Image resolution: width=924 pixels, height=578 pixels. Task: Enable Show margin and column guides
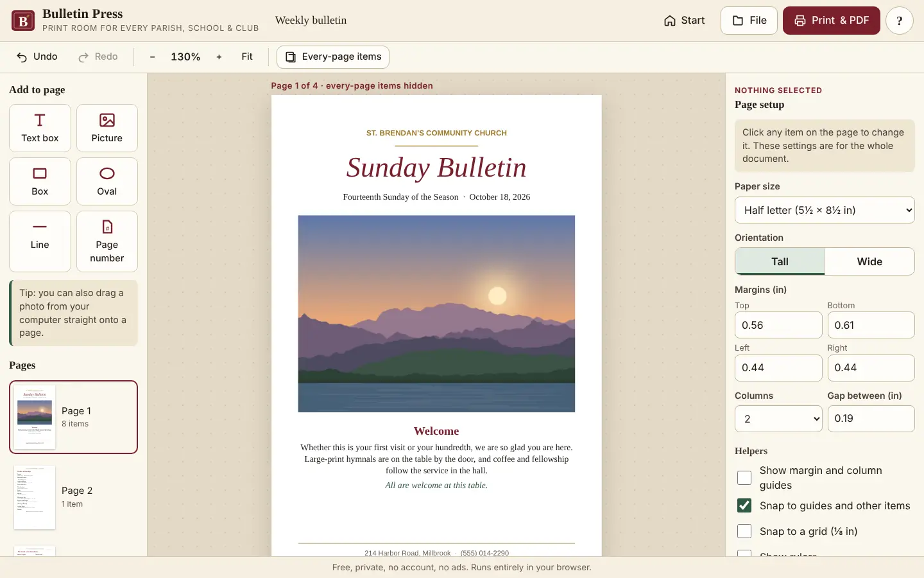[x=744, y=478]
